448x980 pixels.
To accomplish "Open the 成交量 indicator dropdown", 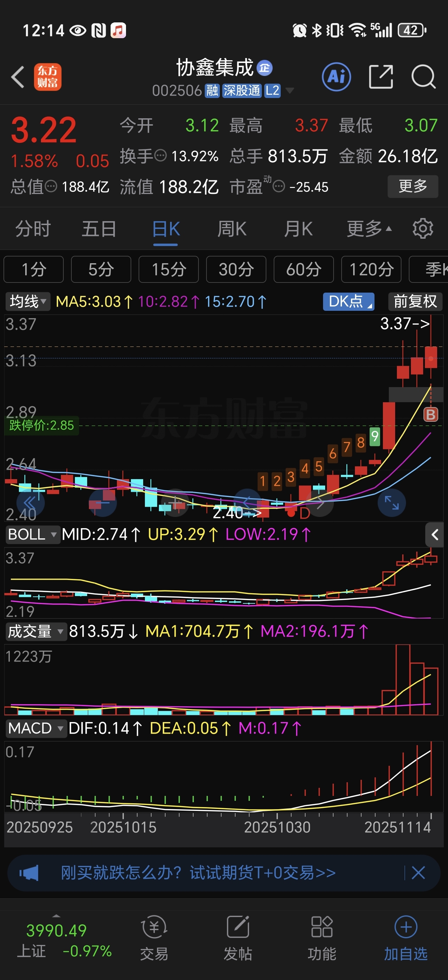I will 36,631.
